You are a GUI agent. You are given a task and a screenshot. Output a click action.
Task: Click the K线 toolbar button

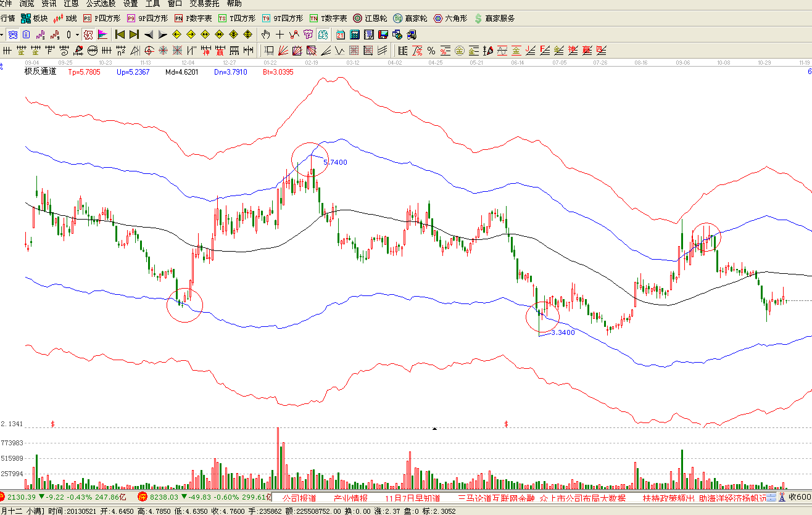point(65,19)
